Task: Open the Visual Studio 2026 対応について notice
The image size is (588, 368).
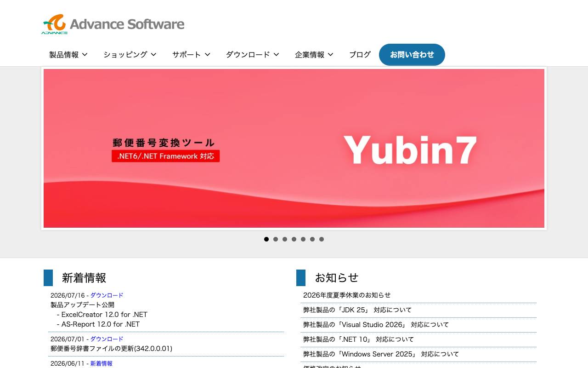Action: [x=376, y=324]
